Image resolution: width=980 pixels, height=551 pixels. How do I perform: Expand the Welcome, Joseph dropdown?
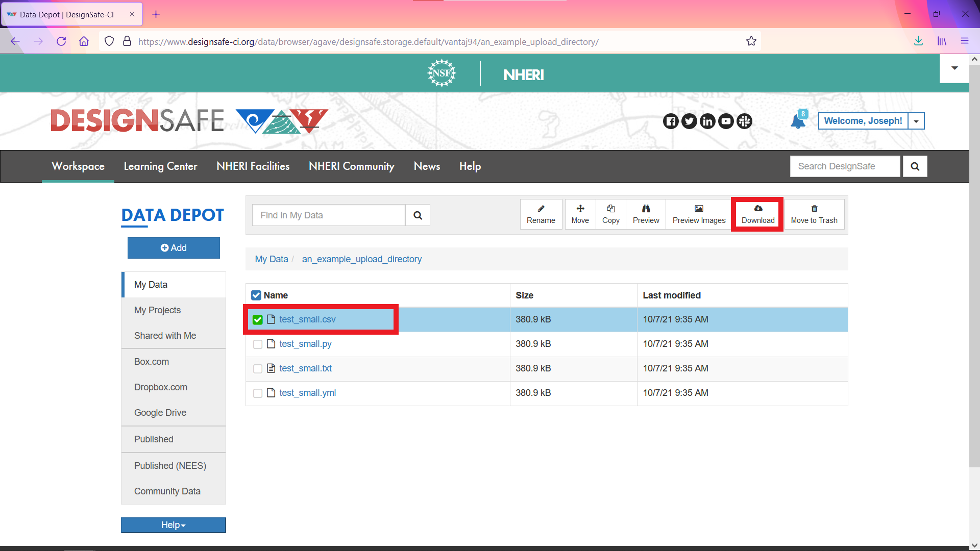coord(917,121)
